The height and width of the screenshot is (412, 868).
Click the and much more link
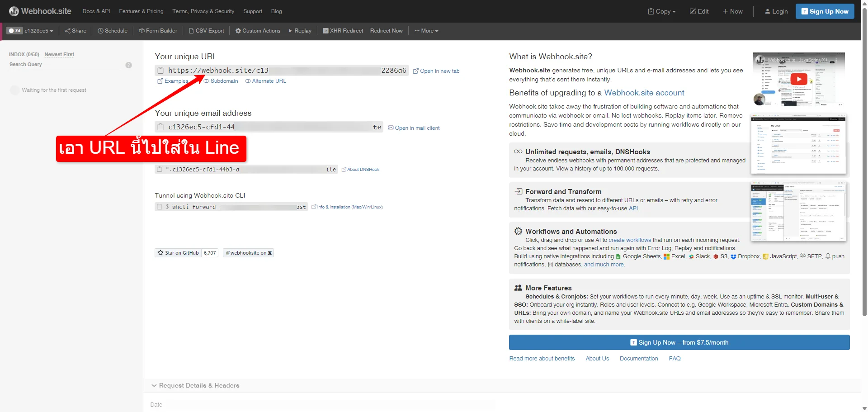(x=604, y=265)
